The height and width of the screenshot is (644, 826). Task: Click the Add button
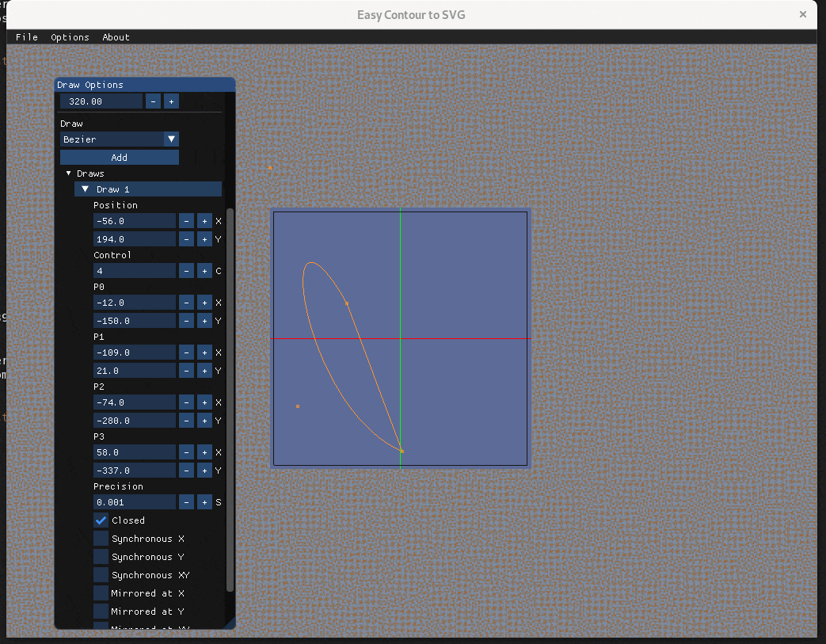pos(120,158)
